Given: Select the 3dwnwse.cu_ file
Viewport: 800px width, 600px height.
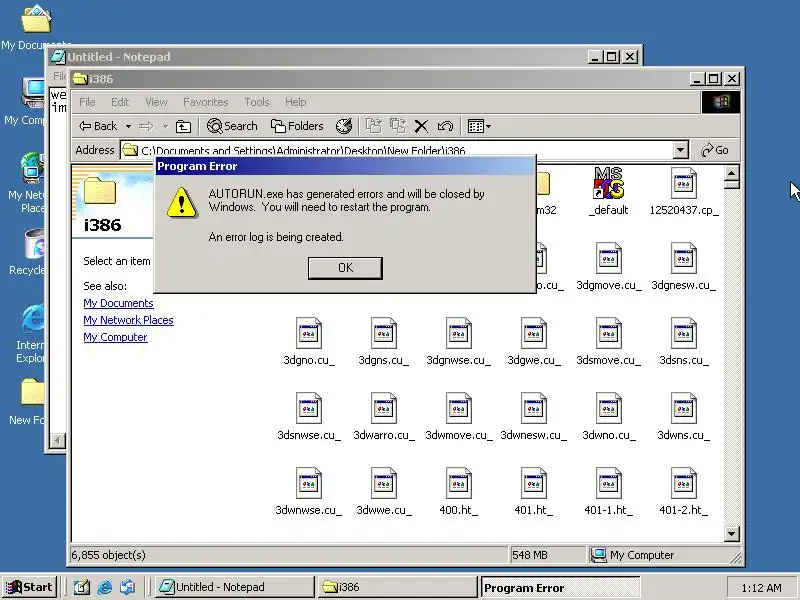Looking at the screenshot, I should pyautogui.click(x=309, y=492).
